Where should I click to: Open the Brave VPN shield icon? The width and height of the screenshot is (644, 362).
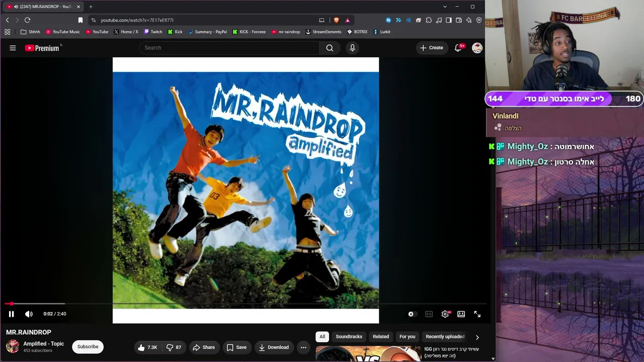pos(478,20)
